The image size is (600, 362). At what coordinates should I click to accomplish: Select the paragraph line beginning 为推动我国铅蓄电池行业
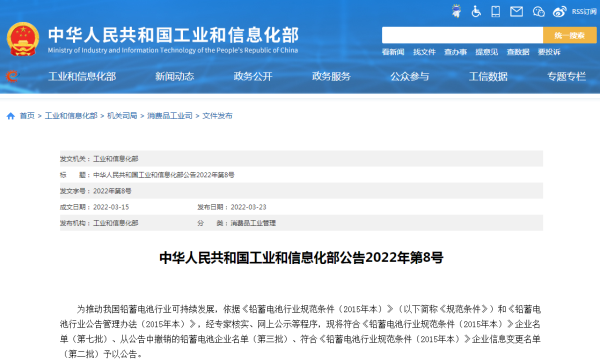click(308, 309)
